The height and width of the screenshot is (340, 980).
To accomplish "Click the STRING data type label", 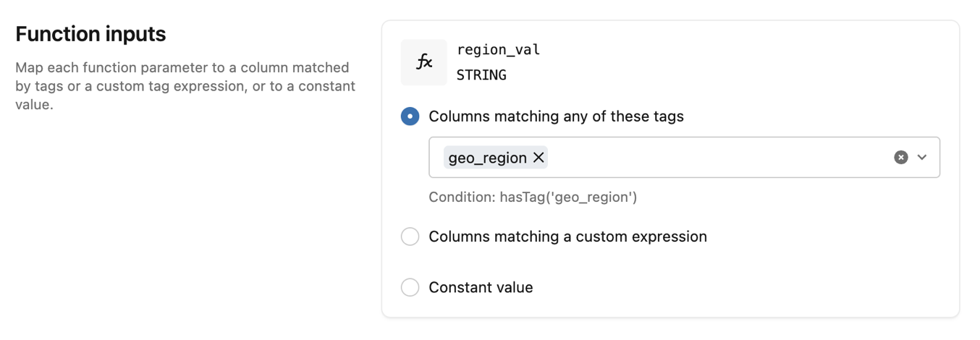I will coord(481,75).
